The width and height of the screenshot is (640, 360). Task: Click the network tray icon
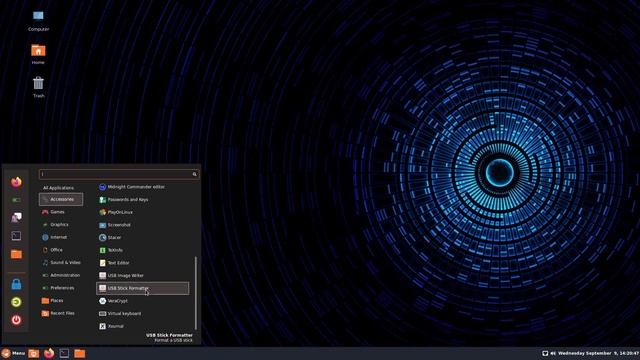pos(545,353)
